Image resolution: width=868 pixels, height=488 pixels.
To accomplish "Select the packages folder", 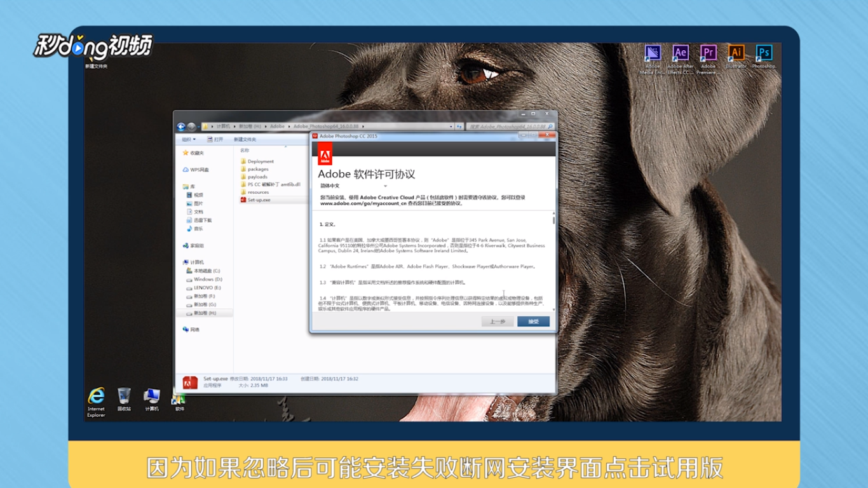I will pyautogui.click(x=255, y=169).
